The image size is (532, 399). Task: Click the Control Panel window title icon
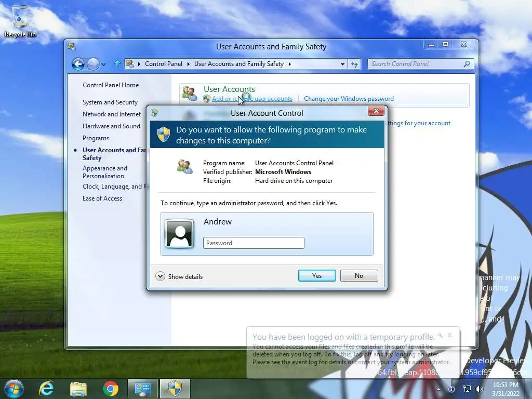point(72,46)
